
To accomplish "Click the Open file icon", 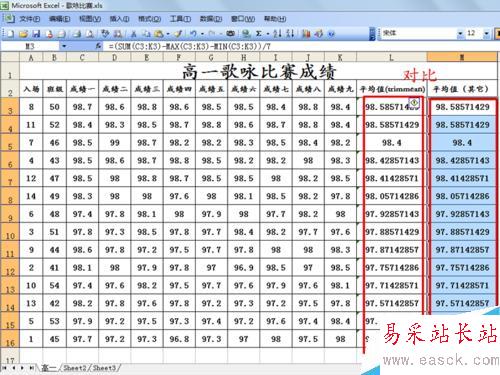I will point(23,33).
